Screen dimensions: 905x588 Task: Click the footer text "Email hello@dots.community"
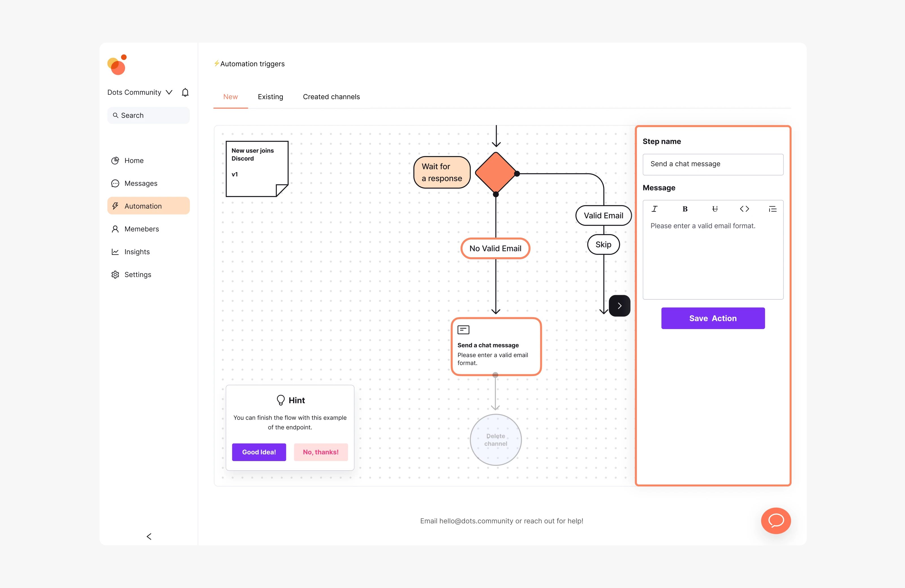[467, 521]
